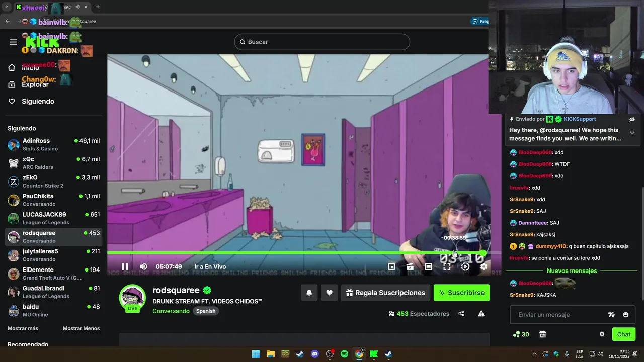The width and height of the screenshot is (644, 362).
Task: Open ElDemente channel in sidebar
Action: (53, 274)
